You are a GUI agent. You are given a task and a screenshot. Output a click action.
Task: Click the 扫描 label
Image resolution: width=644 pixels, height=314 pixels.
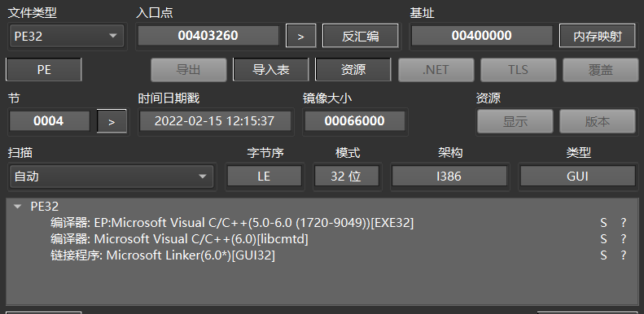tap(20, 153)
